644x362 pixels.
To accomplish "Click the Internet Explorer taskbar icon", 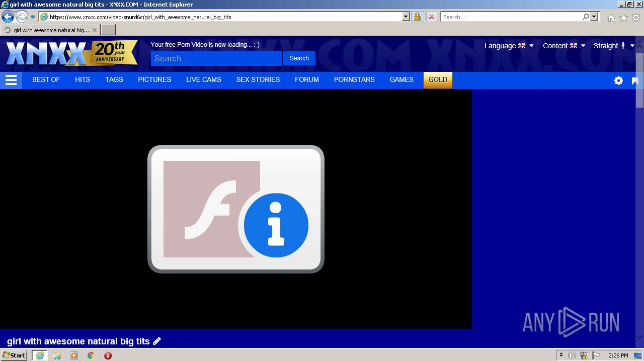I will [39, 355].
